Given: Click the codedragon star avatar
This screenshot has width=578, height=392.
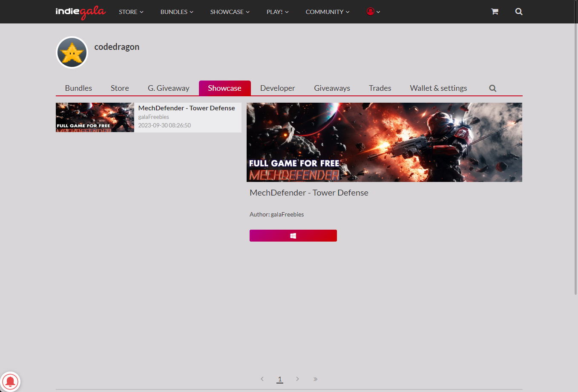Looking at the screenshot, I should tap(72, 52).
